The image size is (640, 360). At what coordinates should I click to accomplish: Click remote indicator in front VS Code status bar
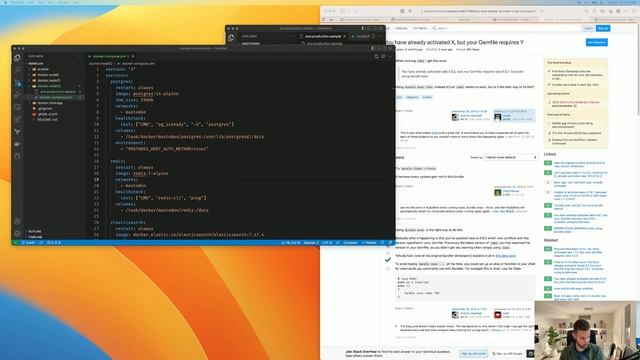(x=15, y=242)
